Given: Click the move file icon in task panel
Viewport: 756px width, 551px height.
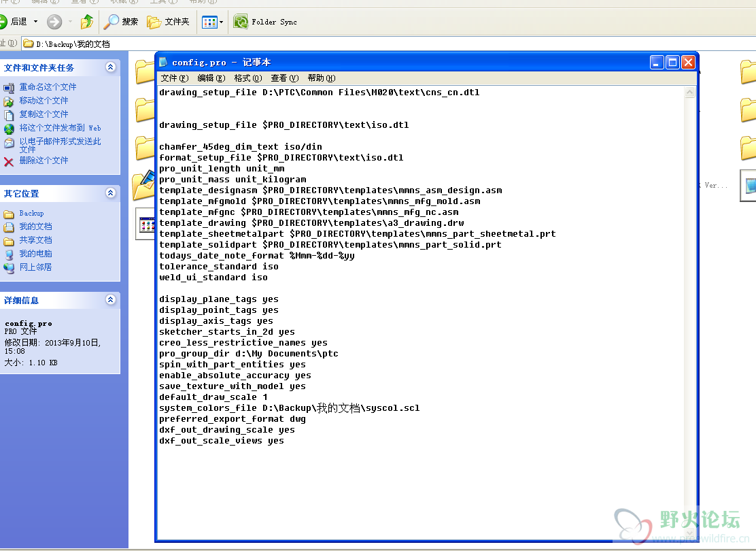Looking at the screenshot, I should 9,101.
